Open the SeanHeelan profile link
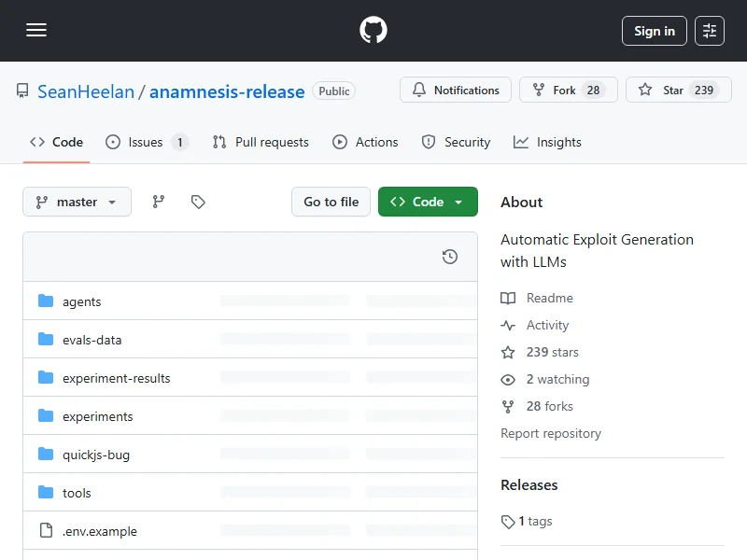 (x=86, y=91)
